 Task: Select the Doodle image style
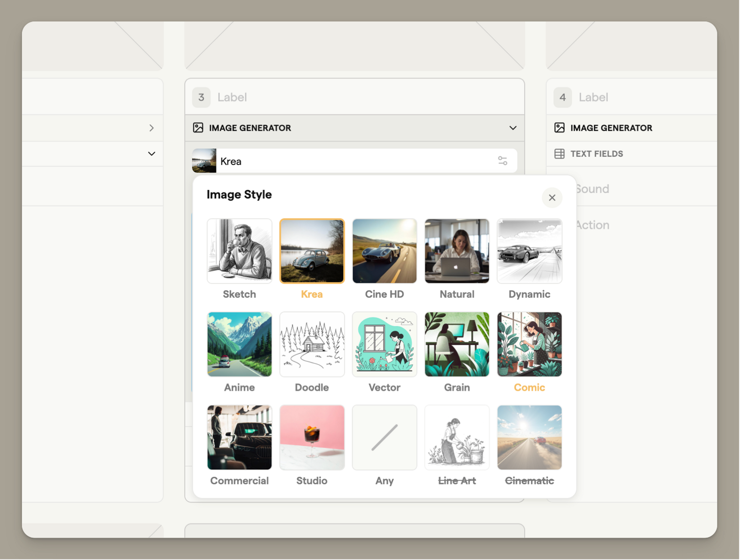coord(312,344)
